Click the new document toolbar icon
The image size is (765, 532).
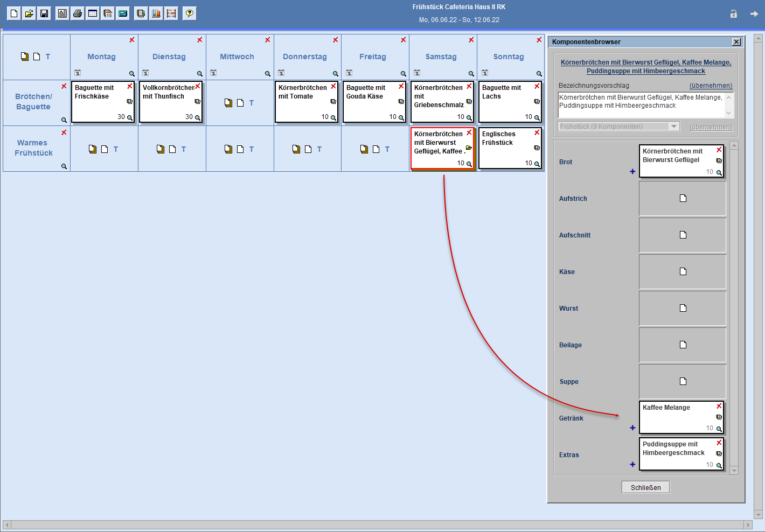[x=14, y=13]
